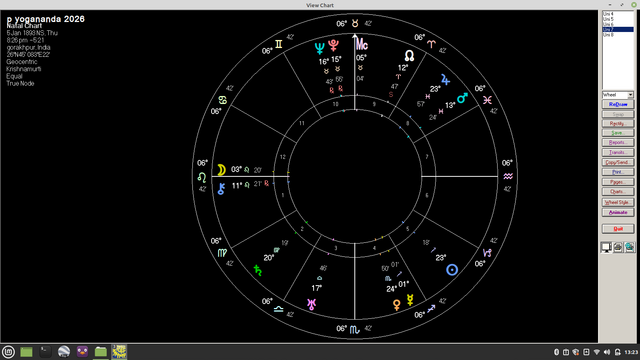The height and width of the screenshot is (360, 640).
Task: Select the MC midheaven symbol
Action: [x=362, y=44]
